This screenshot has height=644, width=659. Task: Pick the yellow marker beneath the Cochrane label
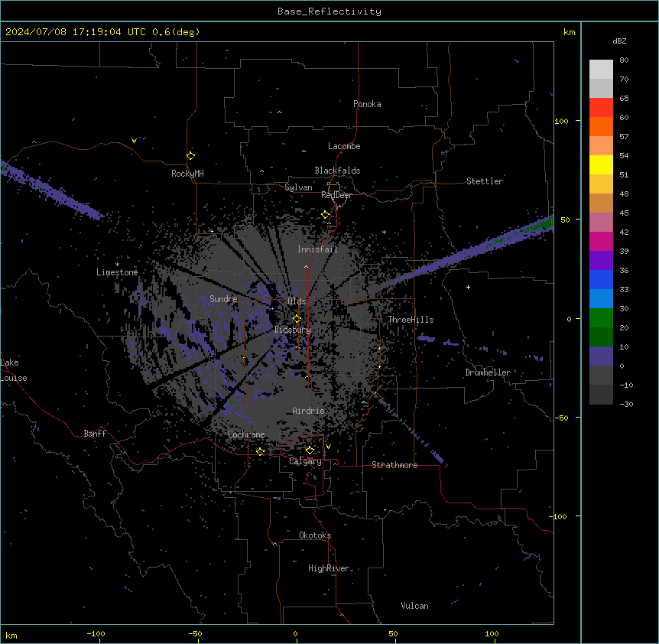[x=260, y=452]
